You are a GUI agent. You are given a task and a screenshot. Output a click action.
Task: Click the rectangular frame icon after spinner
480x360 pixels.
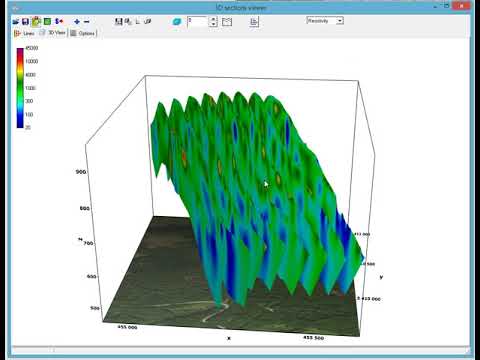point(227,22)
